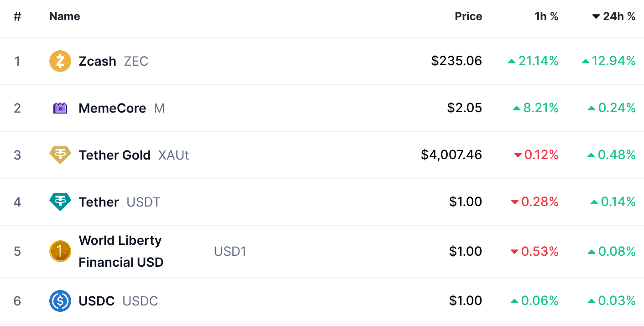The height and width of the screenshot is (326, 644).
Task: Click Zcash's 21.14% one-hour change
Action: 538,61
